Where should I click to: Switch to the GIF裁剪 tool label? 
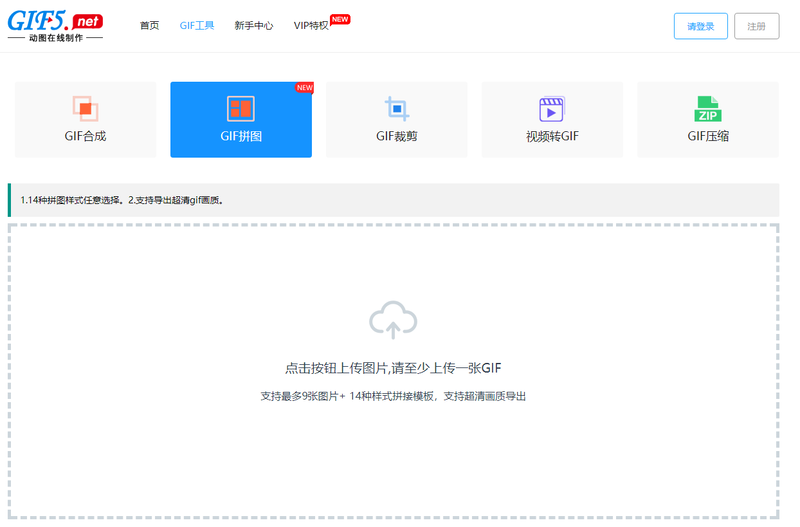[x=396, y=136]
